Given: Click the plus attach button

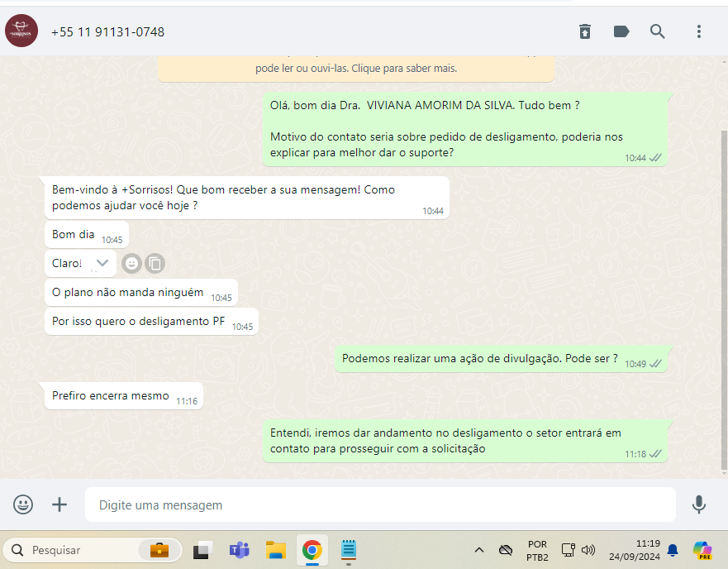Looking at the screenshot, I should point(59,504).
